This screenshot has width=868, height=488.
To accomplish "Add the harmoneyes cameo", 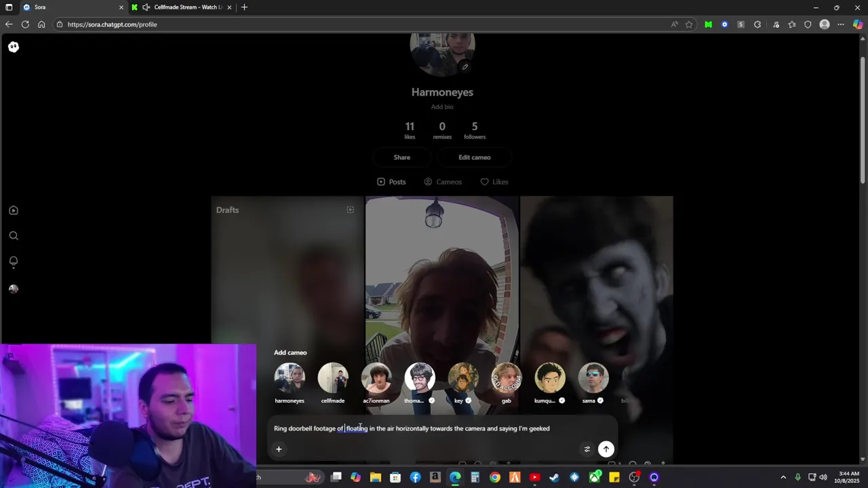I will (290, 384).
